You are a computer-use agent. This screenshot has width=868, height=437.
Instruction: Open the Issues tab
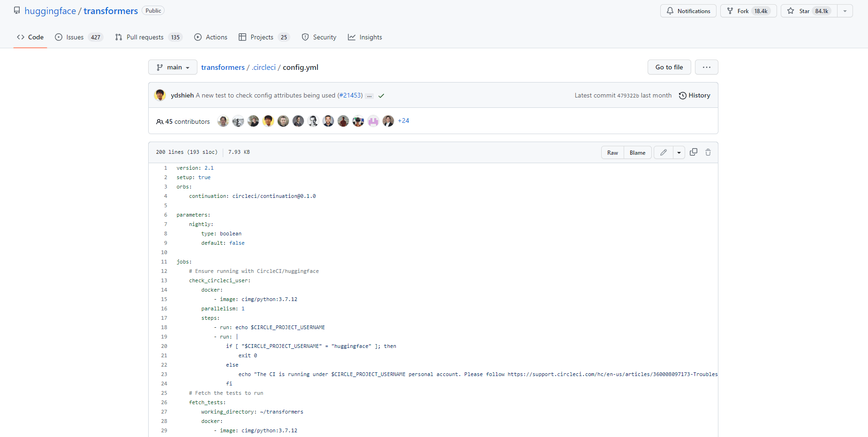tap(79, 37)
